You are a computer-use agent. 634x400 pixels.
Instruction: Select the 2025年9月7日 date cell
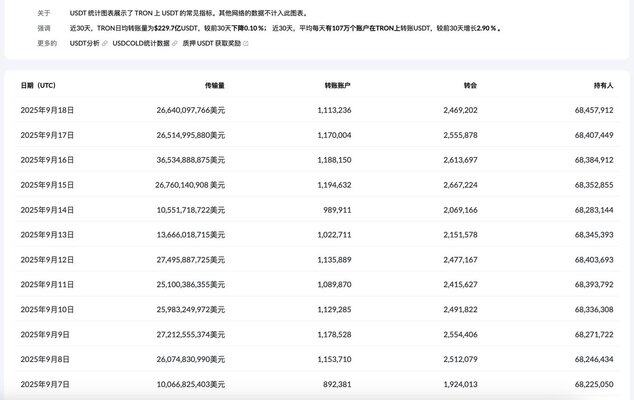45,384
